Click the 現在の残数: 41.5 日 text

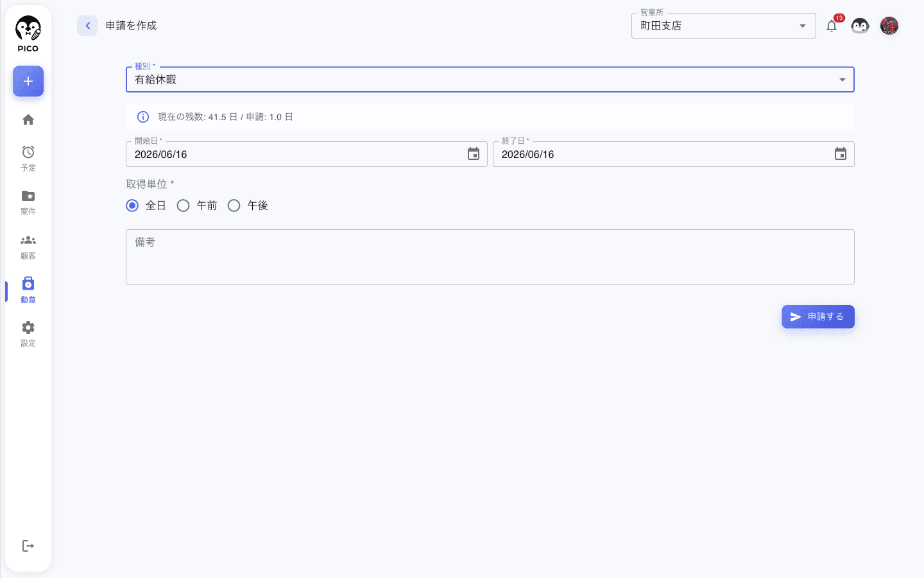[198, 117]
